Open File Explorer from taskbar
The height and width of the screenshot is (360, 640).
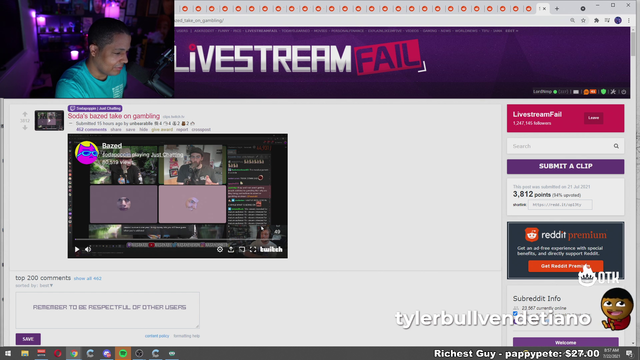(x=25, y=353)
